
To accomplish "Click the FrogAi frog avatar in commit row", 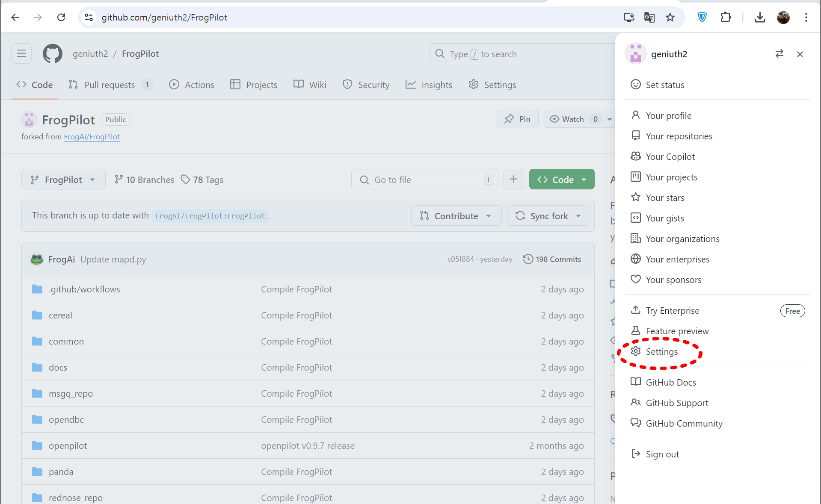I will point(37,259).
